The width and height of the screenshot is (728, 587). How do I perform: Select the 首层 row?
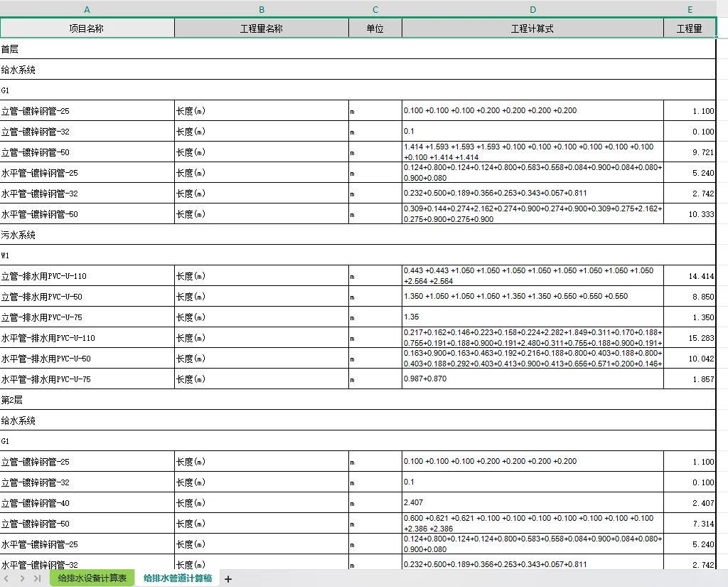358,49
